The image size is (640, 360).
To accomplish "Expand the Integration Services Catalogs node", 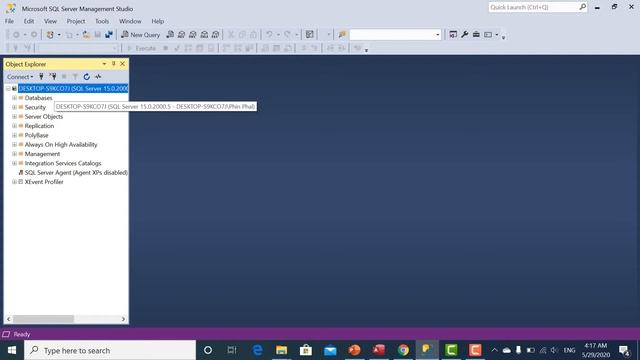I will (x=14, y=163).
